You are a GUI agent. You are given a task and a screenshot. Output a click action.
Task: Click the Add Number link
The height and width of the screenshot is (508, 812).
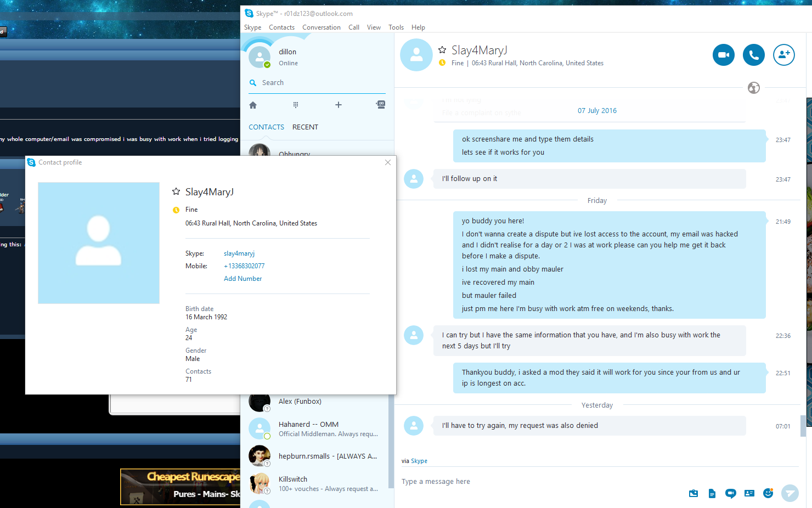click(x=243, y=279)
